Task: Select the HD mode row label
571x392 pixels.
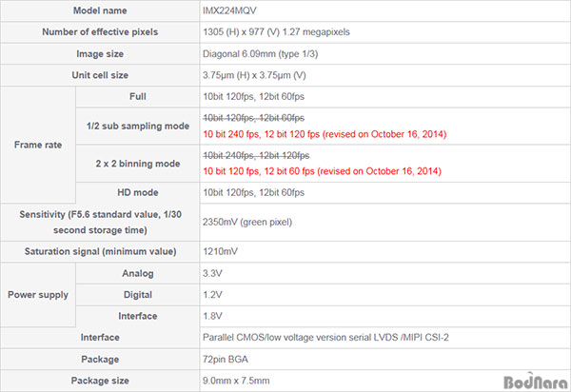Action: point(138,192)
